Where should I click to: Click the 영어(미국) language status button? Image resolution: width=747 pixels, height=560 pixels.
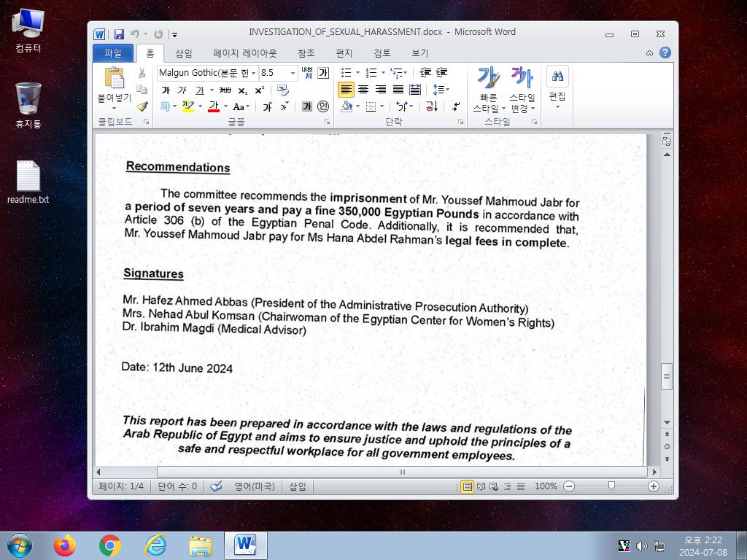[255, 486]
